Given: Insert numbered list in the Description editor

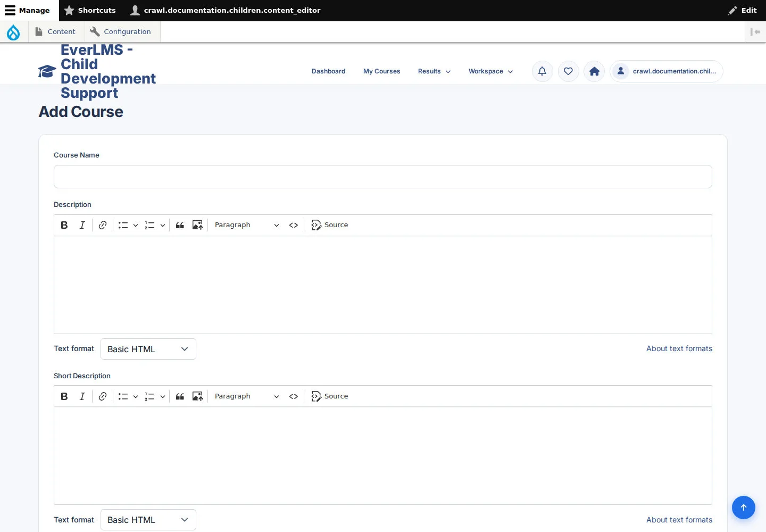Looking at the screenshot, I should pos(149,225).
